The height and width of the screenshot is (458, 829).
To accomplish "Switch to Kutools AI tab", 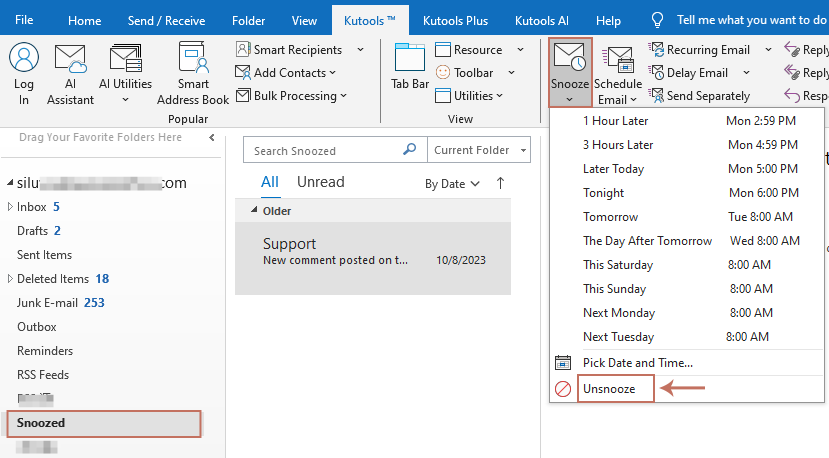I will [x=542, y=21].
